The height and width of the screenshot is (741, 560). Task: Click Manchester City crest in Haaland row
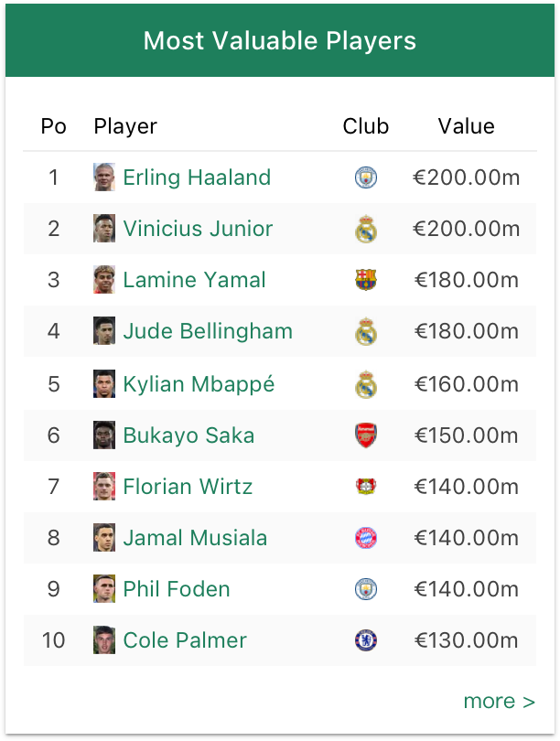[366, 177]
